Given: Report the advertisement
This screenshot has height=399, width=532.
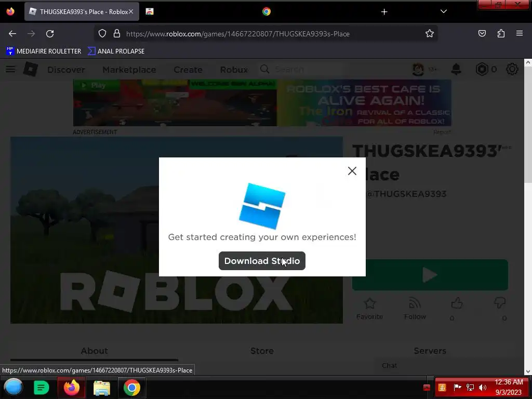Looking at the screenshot, I should tap(442, 132).
